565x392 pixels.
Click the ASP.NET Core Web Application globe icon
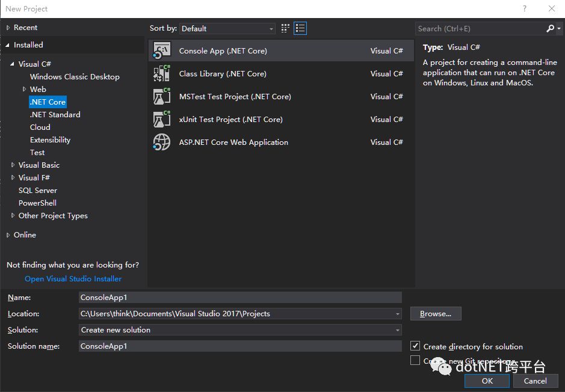tap(162, 142)
